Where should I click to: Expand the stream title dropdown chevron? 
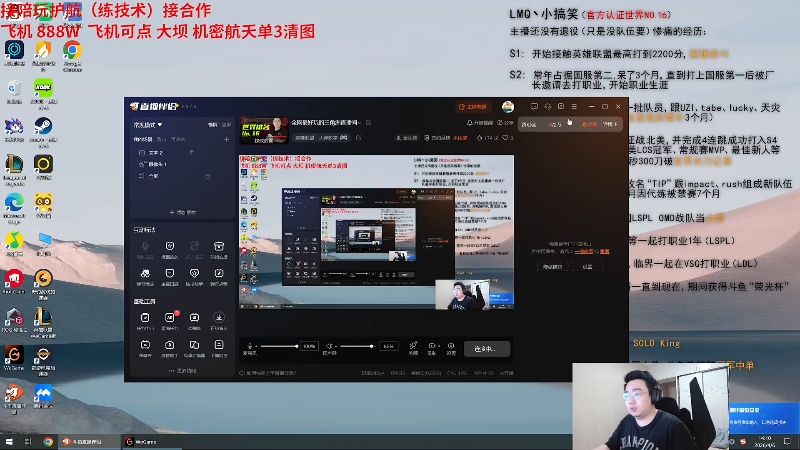coord(360,123)
